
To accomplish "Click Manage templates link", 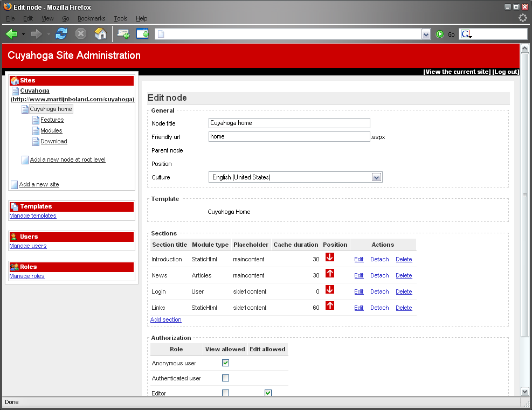I will [33, 216].
